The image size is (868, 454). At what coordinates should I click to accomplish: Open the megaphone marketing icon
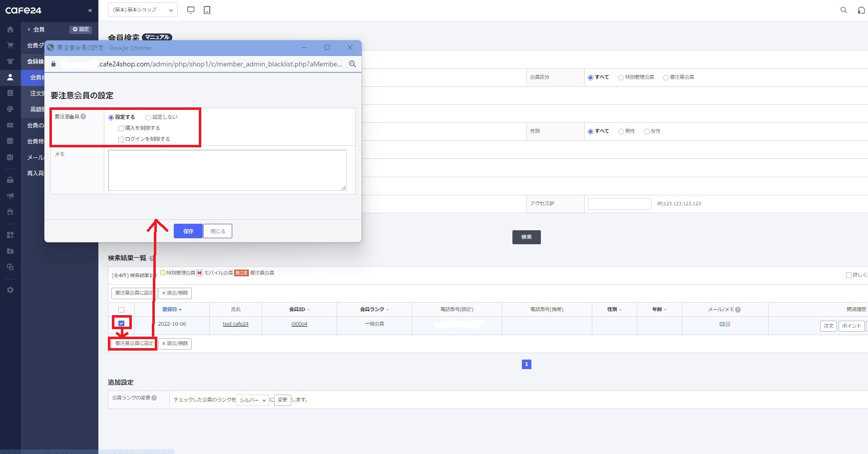tap(10, 196)
